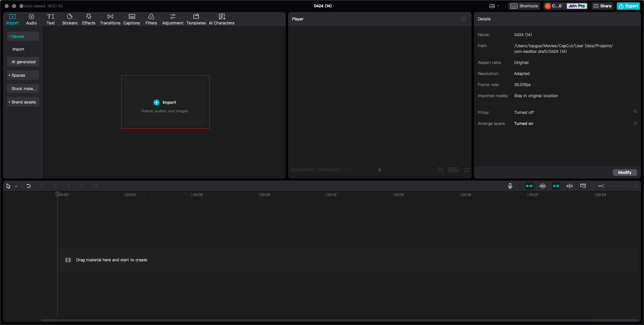The height and width of the screenshot is (325, 644).
Task: Expand the Brand assets section
Action: [x=23, y=102]
